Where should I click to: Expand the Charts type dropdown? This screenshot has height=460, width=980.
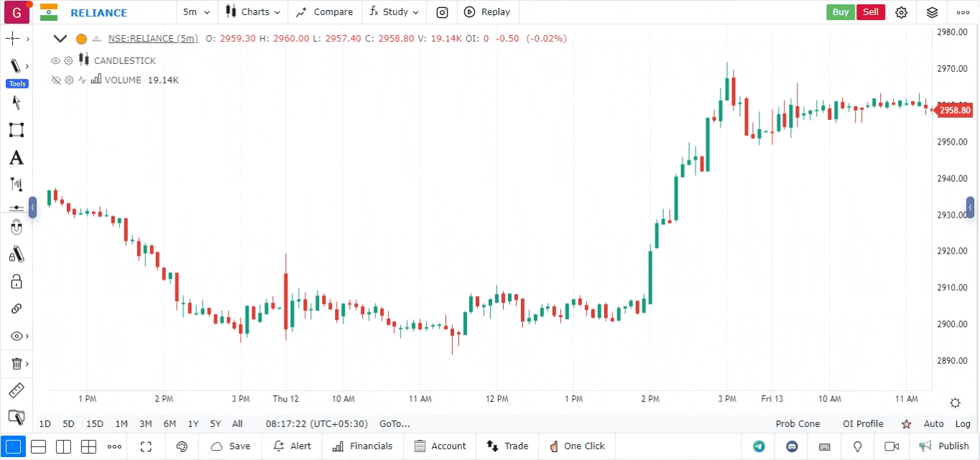click(x=252, y=12)
